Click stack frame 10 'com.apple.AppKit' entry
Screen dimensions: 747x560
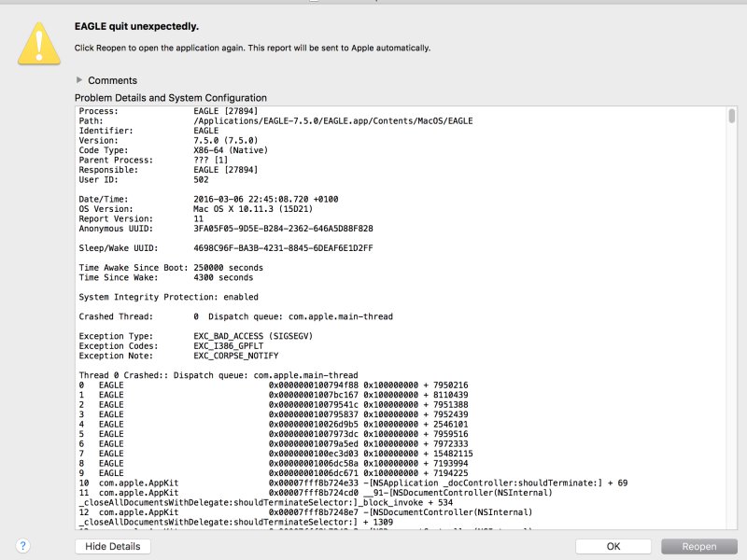138,483
